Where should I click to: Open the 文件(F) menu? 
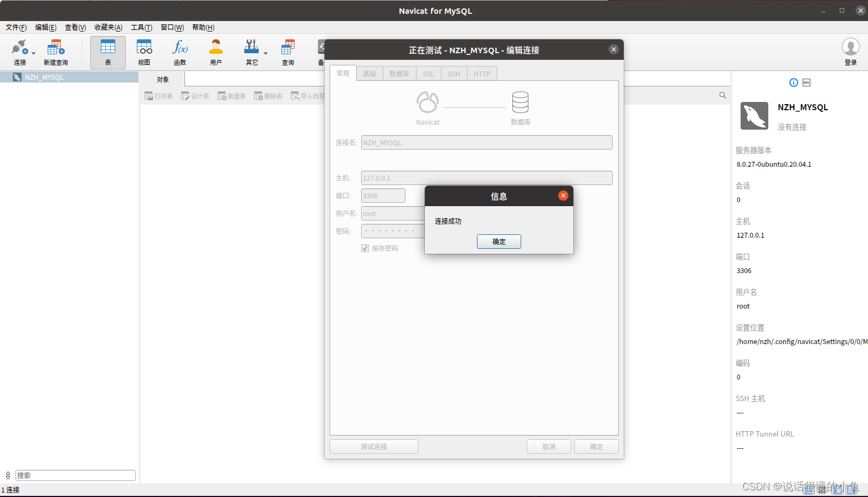pyautogui.click(x=16, y=27)
